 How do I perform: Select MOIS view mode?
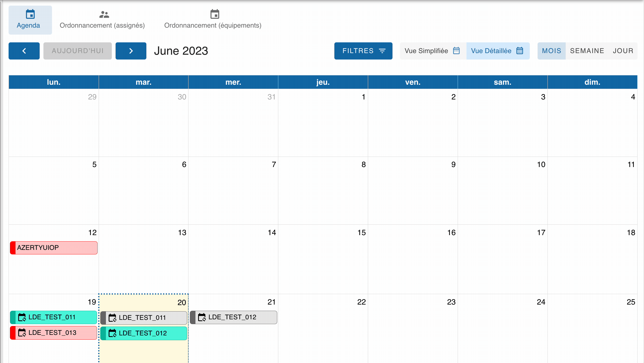552,51
